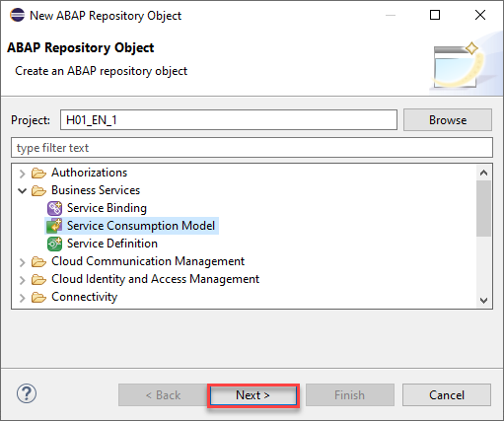Viewport: 504px width, 421px height.
Task: Expand Cloud Identity and Access Management
Action: click(22, 280)
